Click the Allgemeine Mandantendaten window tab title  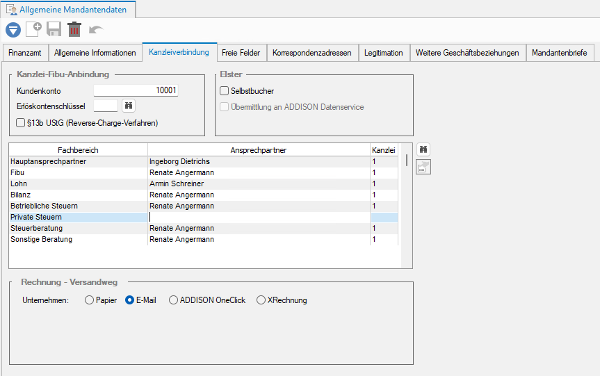[73, 10]
